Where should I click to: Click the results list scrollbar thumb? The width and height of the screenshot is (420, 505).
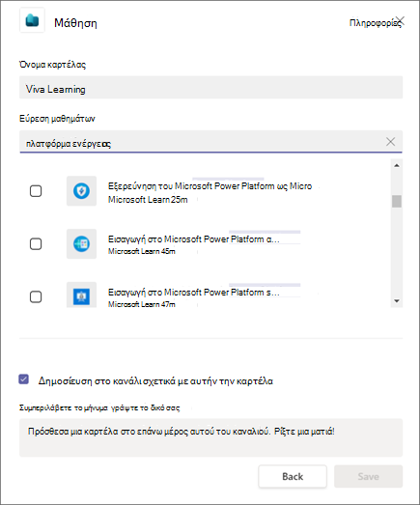[x=397, y=201]
